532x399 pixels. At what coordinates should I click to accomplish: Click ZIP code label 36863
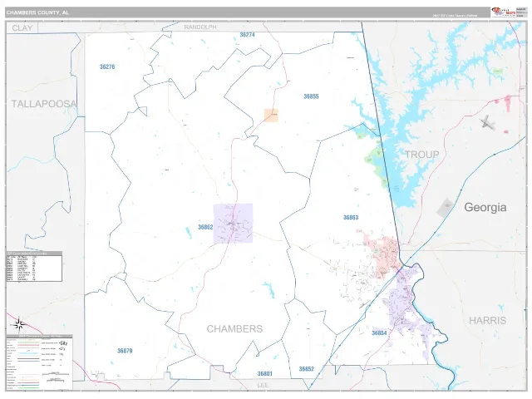click(x=351, y=217)
